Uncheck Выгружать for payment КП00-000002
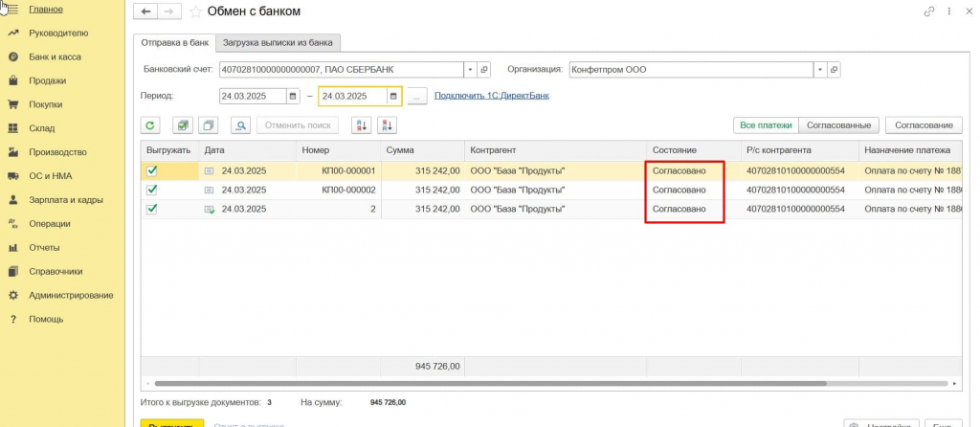The image size is (980, 427). pyautogui.click(x=151, y=190)
